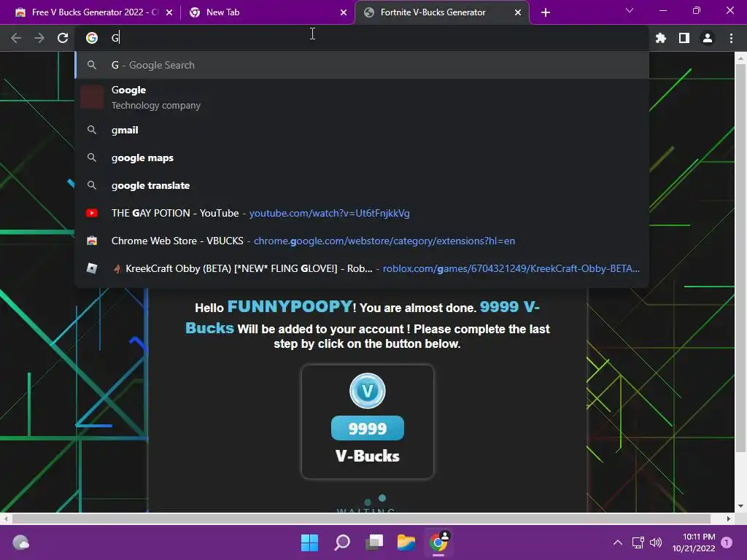Choose the 'G - Google Search' suggestion
Screen dimensions: 747x560
tap(362, 65)
